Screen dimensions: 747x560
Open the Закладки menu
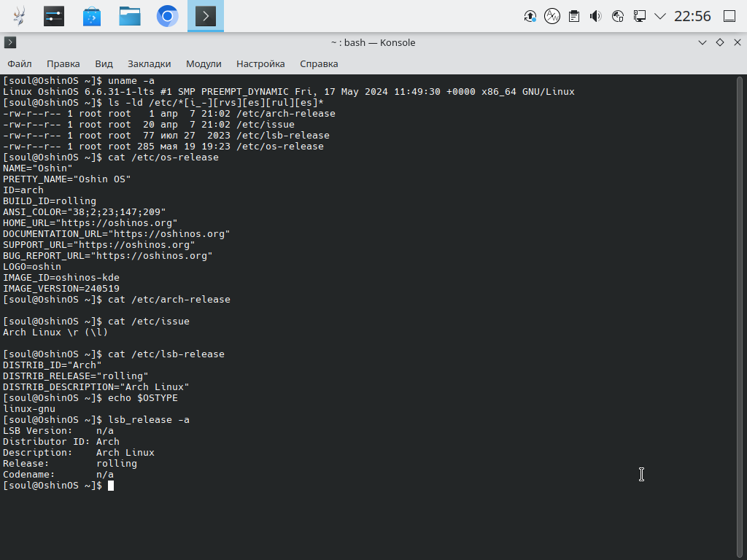click(149, 64)
